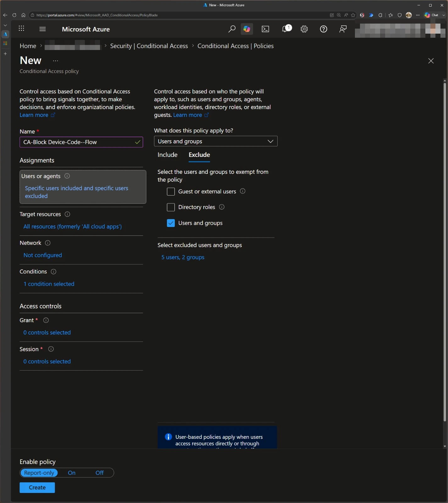Open Browser essentials shield icon
This screenshot has height=503, width=448.
(400, 15)
